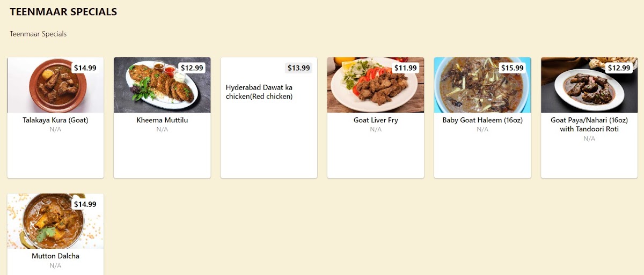
Task: Click the Mutton Dalcha $14.99 price badge
Action: pos(85,204)
